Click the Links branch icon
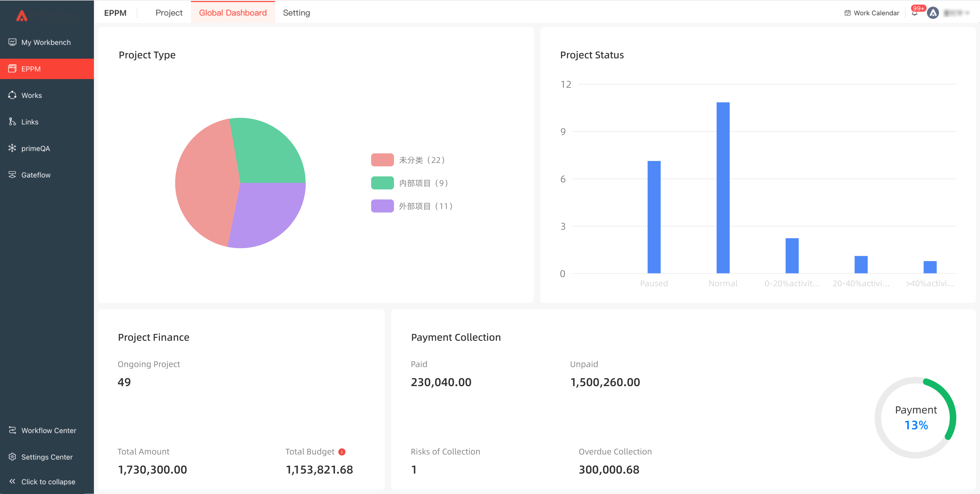Viewport: 980px width, 494px height. 12,122
